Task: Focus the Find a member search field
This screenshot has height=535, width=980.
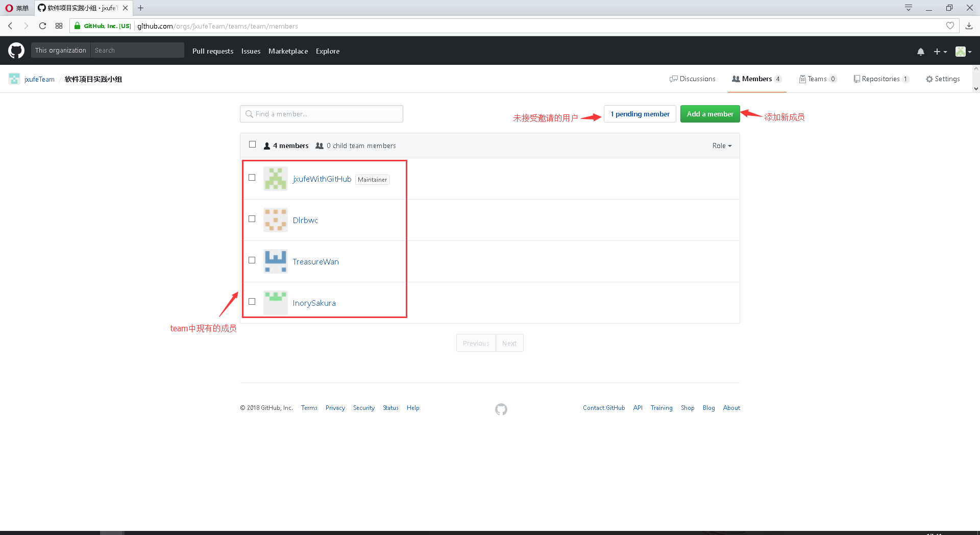Action: coord(322,114)
